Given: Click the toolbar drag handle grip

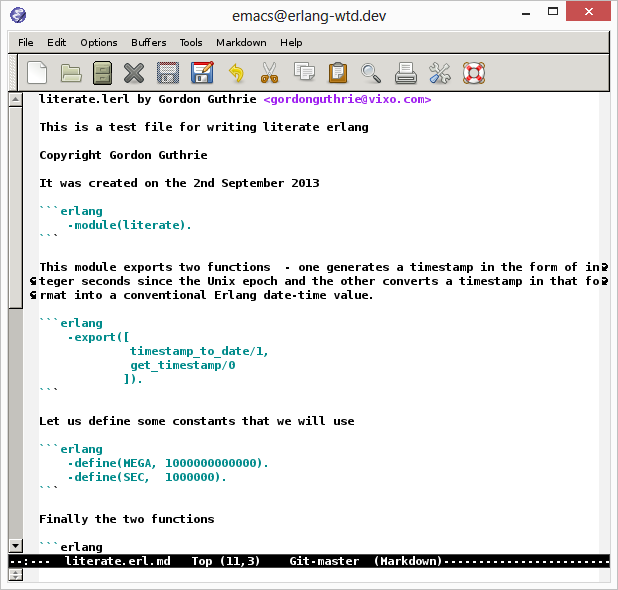Looking at the screenshot, I should pyautogui.click(x=13, y=73).
